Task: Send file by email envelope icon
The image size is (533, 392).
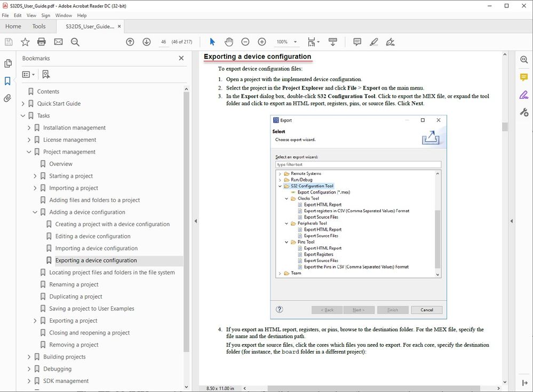Action: pyautogui.click(x=59, y=42)
